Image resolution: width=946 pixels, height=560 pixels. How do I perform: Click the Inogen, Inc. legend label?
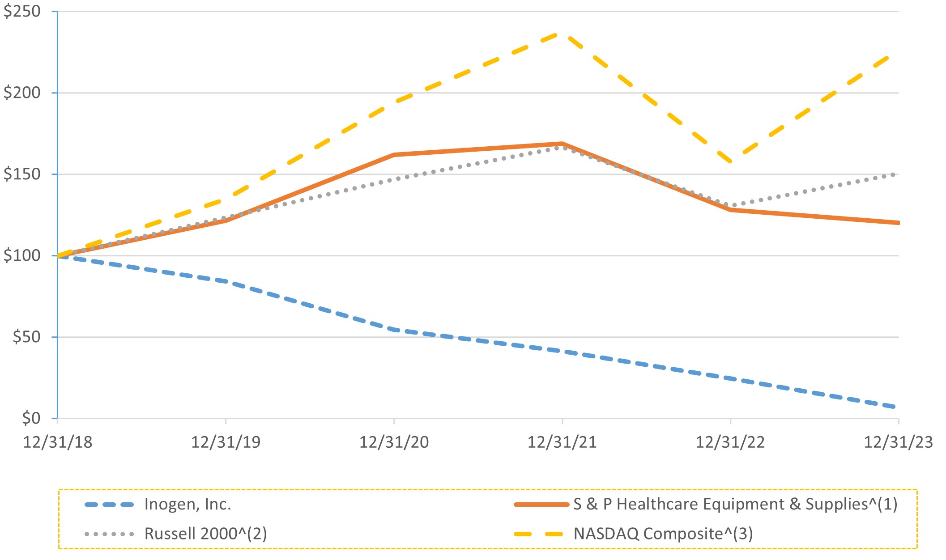coord(187,504)
